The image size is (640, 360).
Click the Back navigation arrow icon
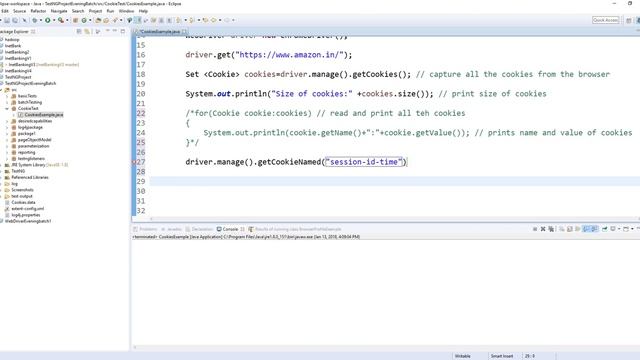(213, 20)
